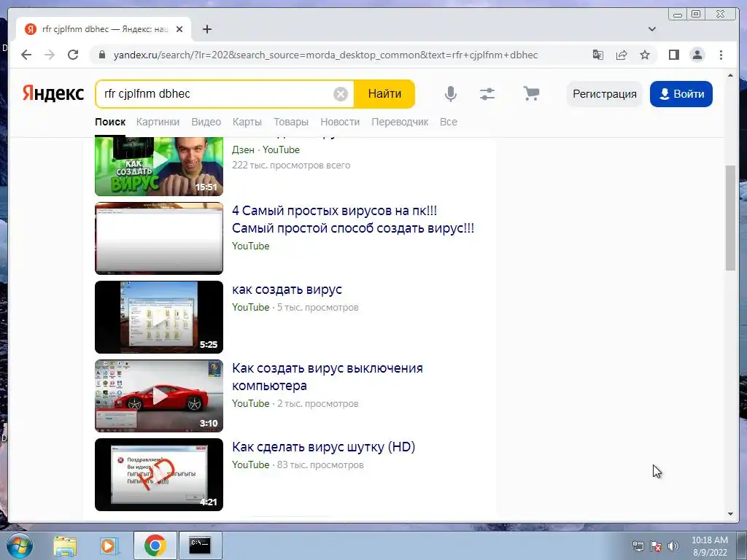Image resolution: width=747 pixels, height=560 pixels.
Task: Open the Все services tab
Action: pyautogui.click(x=449, y=122)
